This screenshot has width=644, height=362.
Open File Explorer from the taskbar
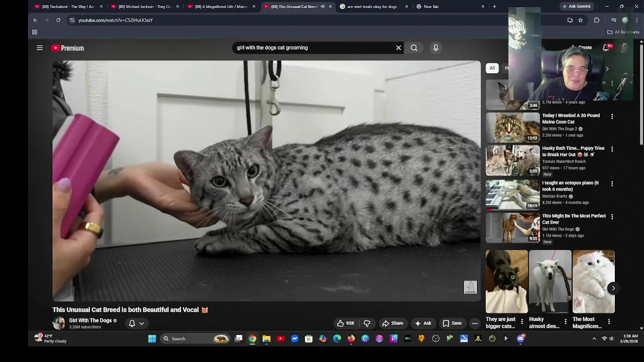(267, 339)
